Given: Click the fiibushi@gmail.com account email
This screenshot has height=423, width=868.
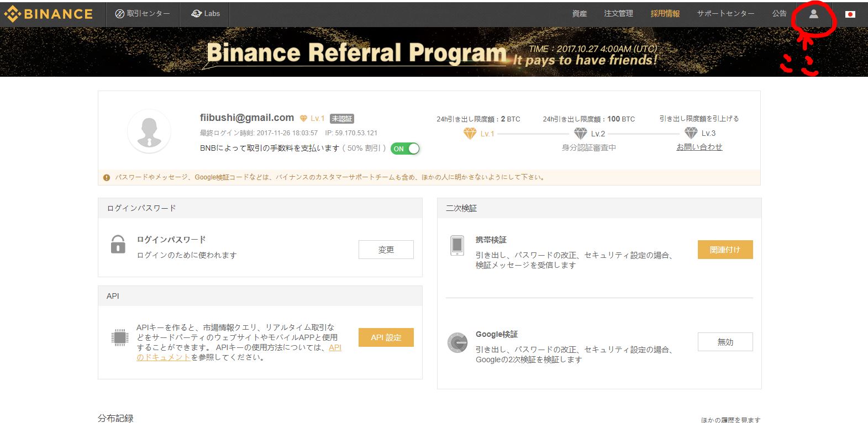Looking at the screenshot, I should 247,118.
